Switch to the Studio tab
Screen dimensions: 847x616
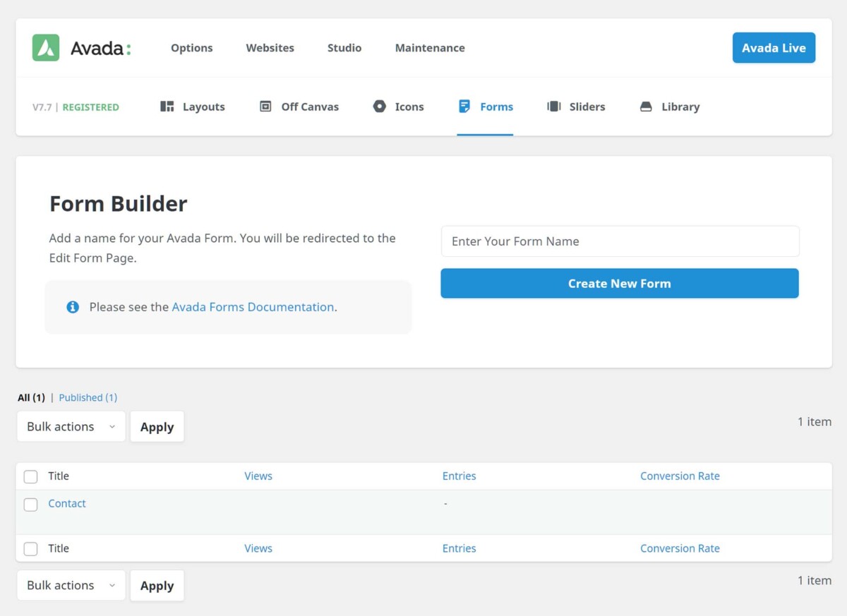pyautogui.click(x=344, y=48)
